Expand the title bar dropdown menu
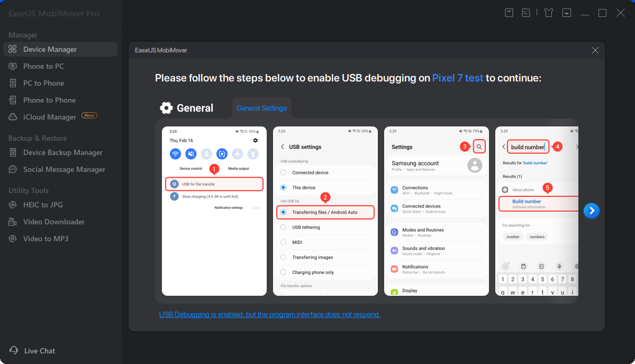Image resolution: width=635 pixels, height=364 pixels. [x=567, y=13]
